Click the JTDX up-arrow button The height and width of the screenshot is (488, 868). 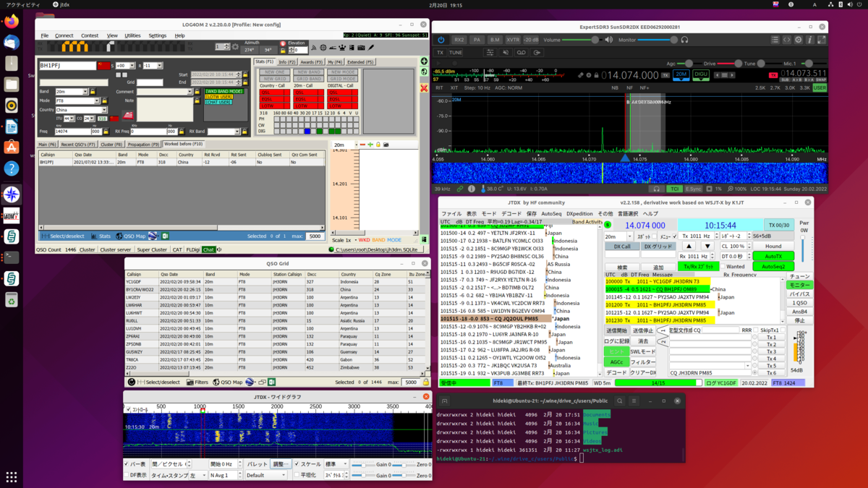(688, 247)
